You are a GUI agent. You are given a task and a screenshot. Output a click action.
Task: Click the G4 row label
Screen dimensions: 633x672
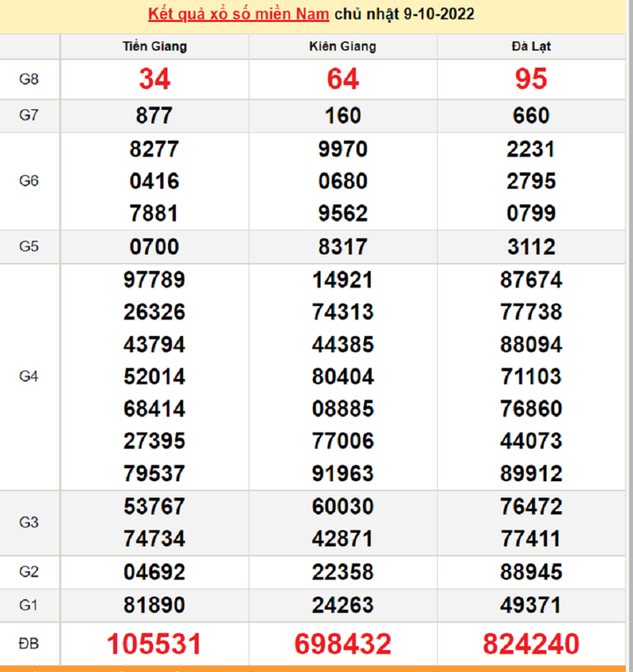click(x=29, y=376)
